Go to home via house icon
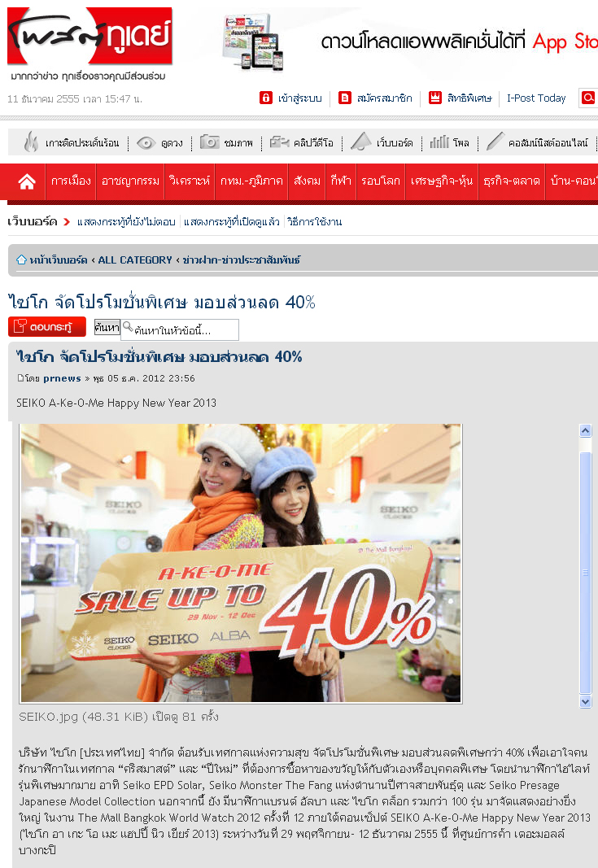The height and width of the screenshot is (868, 598). (27, 181)
